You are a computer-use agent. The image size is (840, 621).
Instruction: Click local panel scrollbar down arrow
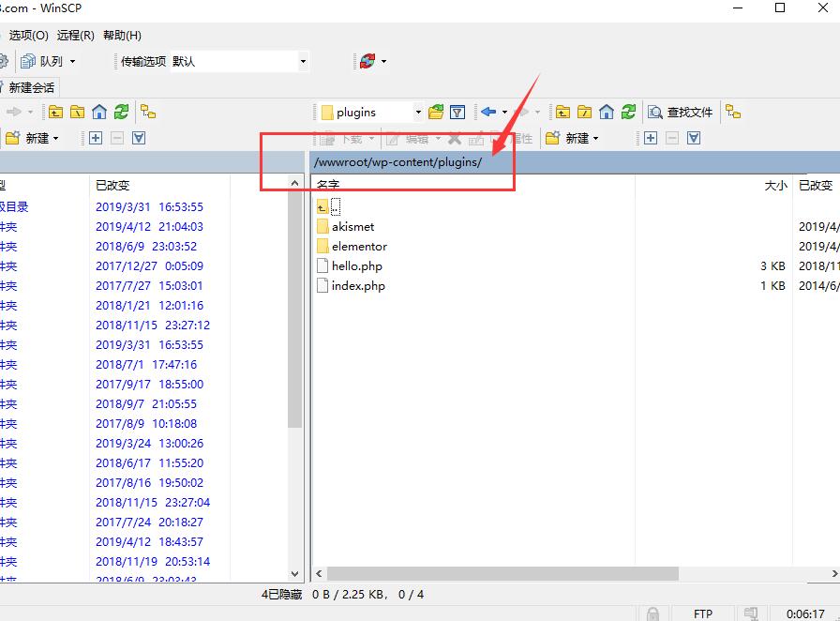click(x=294, y=574)
